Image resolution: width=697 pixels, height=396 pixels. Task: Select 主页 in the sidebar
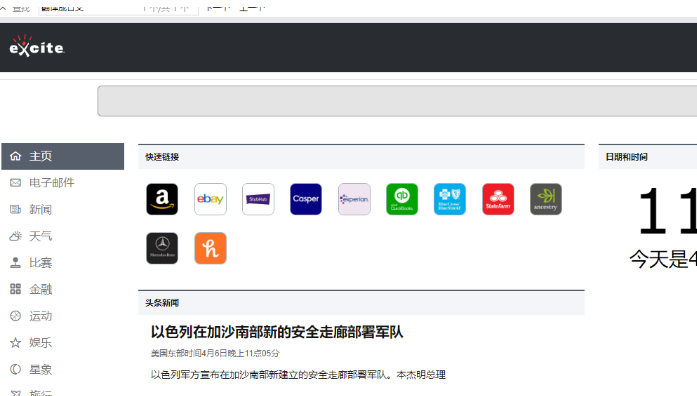coord(63,156)
